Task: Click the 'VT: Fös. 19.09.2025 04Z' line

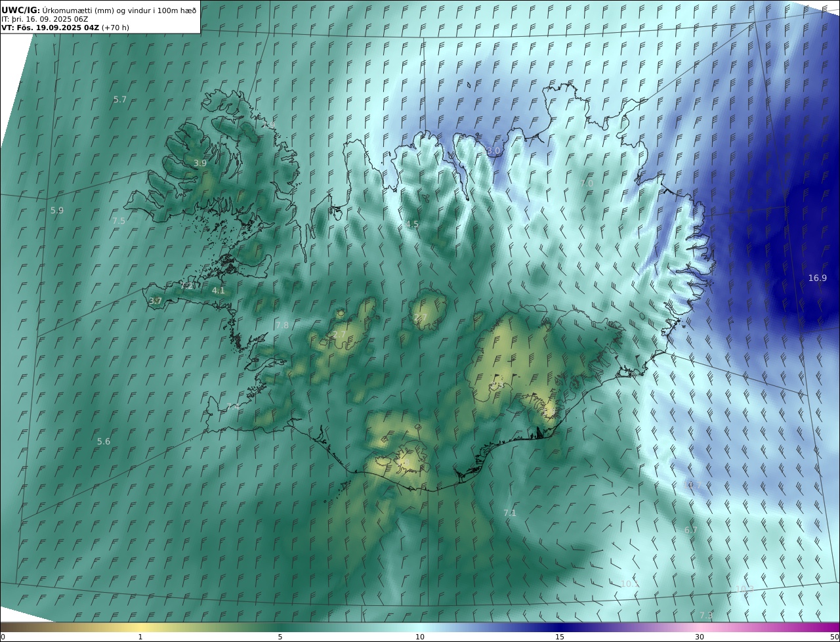Action: [50, 28]
